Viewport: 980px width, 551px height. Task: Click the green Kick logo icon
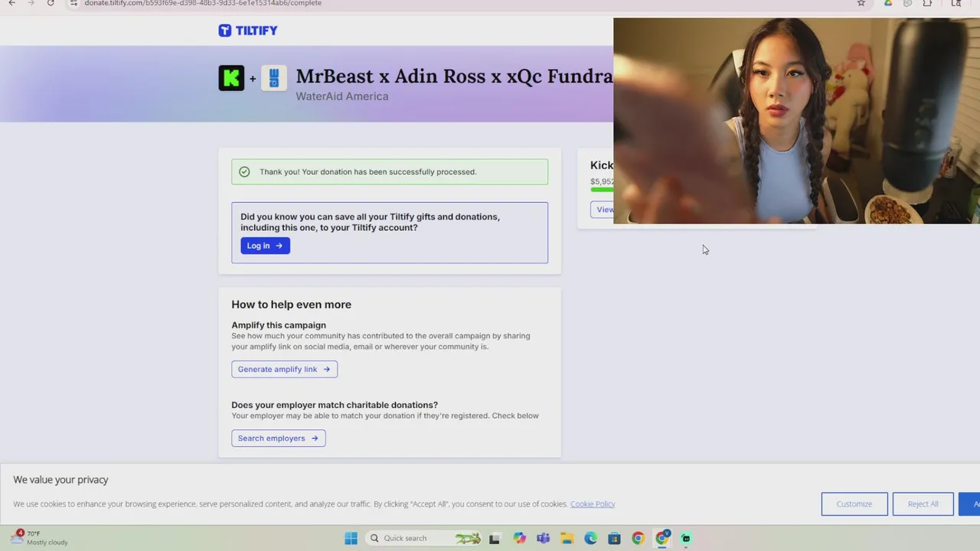[231, 78]
